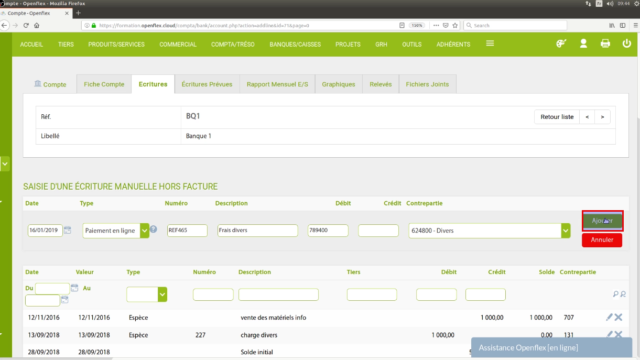The width and height of the screenshot is (640, 360).
Task: Clear list filters with the reset icon
Action: pyautogui.click(x=623, y=294)
